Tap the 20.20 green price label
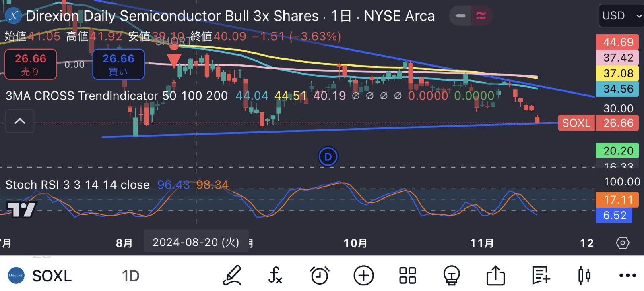The width and height of the screenshot is (644, 291). click(617, 150)
